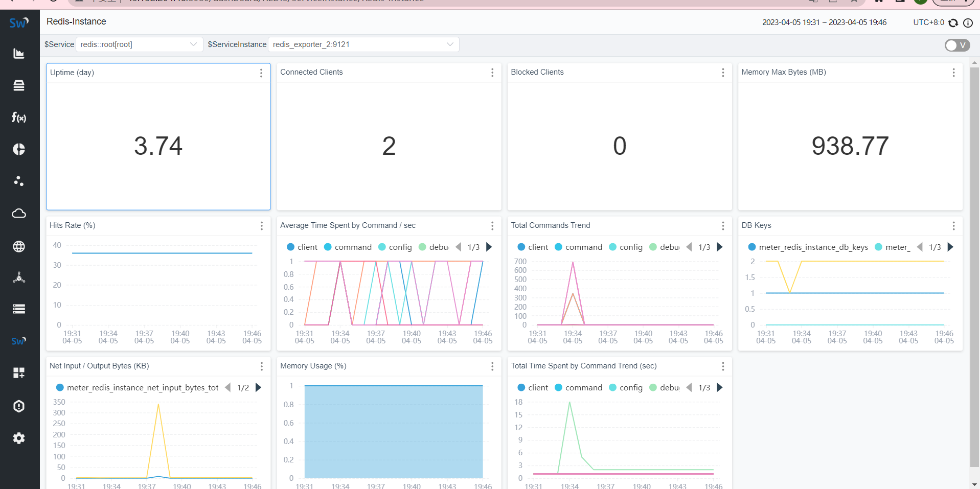The width and height of the screenshot is (980, 489).
Task: Click the Redis-Instance dashboard title
Action: [76, 21]
